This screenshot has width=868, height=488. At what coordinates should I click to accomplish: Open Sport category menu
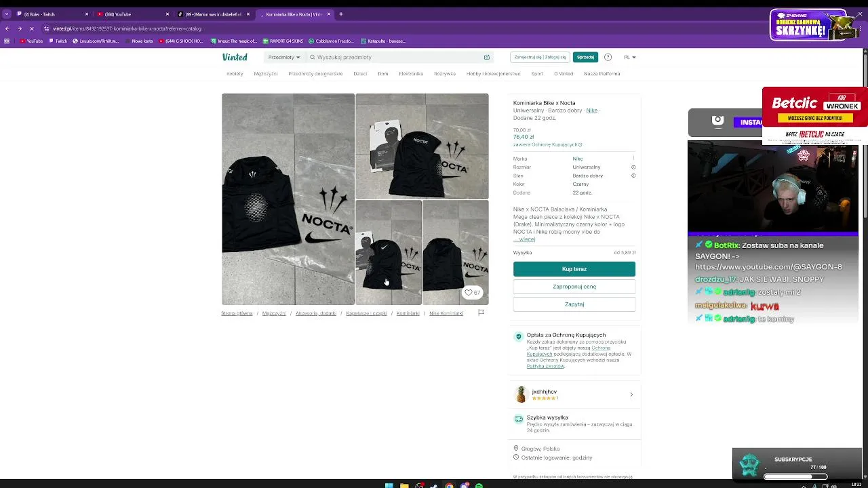point(537,73)
